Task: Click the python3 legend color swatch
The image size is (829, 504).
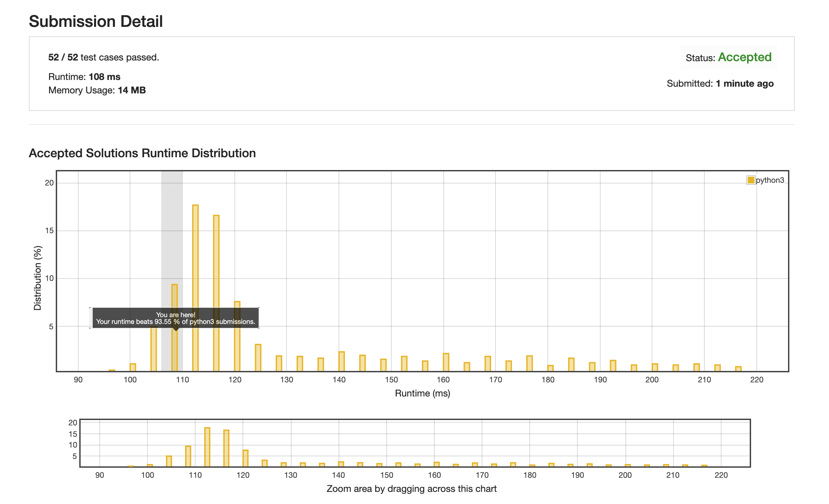Action: (751, 180)
